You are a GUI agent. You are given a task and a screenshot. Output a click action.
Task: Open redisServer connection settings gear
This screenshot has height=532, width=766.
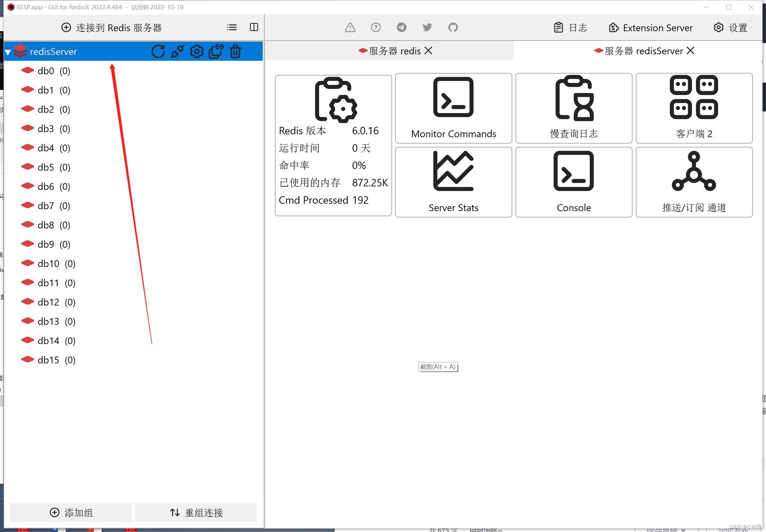(x=196, y=51)
